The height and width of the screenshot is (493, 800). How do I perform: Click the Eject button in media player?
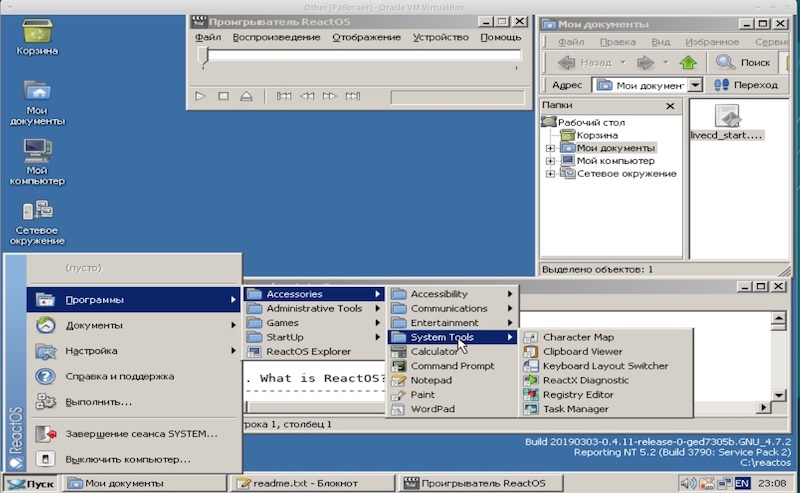(246, 96)
